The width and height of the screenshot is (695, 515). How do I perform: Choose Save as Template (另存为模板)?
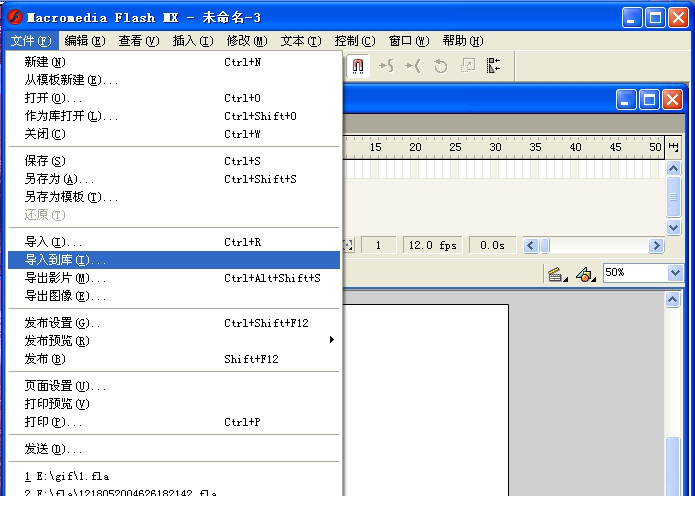click(174, 197)
